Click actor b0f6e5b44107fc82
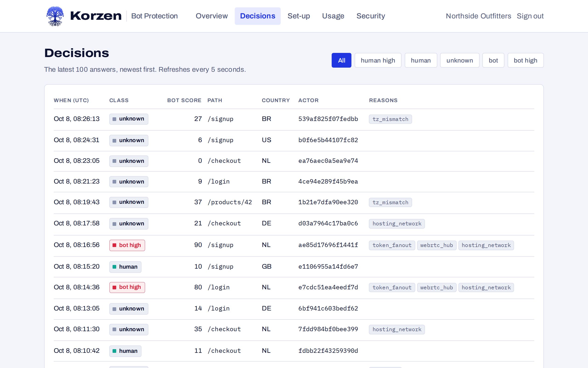Viewport: 588px width, 368px height. coord(328,140)
